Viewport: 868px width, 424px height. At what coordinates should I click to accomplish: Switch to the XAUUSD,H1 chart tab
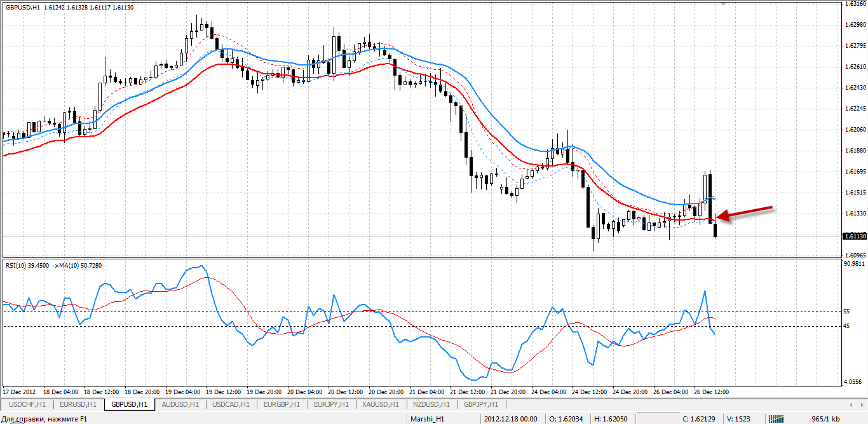[381, 404]
